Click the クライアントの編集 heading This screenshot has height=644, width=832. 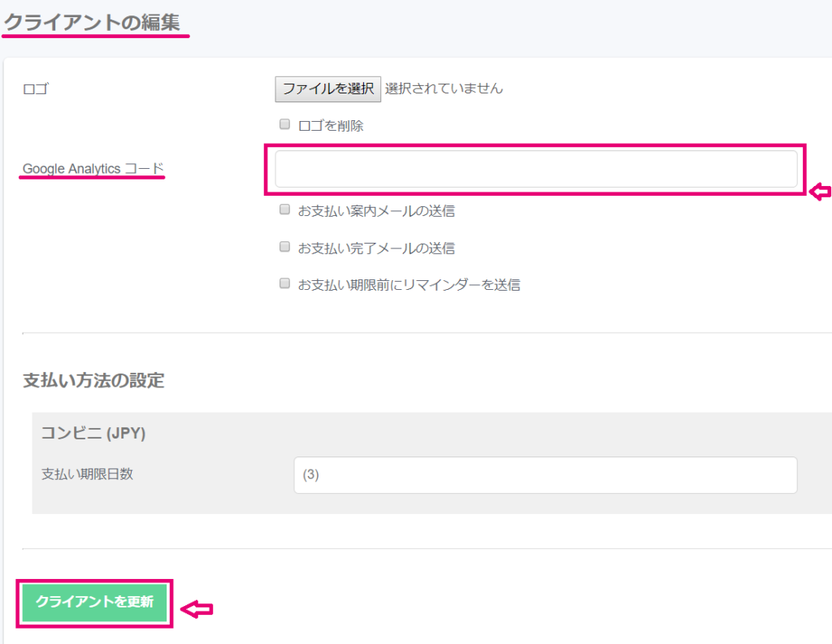93,22
